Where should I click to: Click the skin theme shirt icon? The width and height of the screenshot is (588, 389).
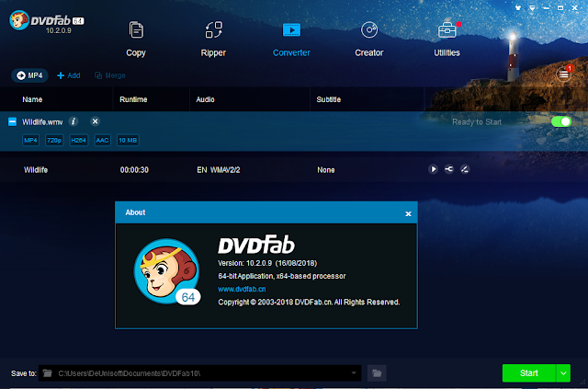click(518, 7)
